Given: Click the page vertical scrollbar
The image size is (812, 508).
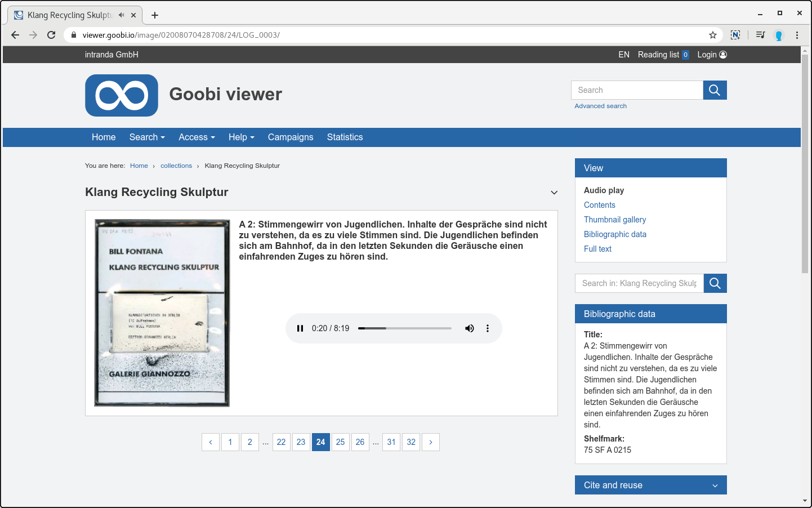Looking at the screenshot, I should click(805, 163).
